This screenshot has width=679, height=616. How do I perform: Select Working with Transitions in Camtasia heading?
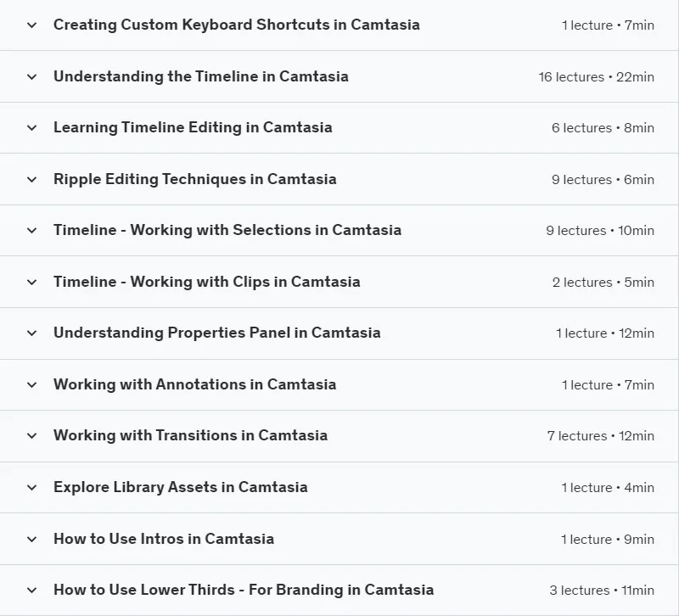point(190,435)
